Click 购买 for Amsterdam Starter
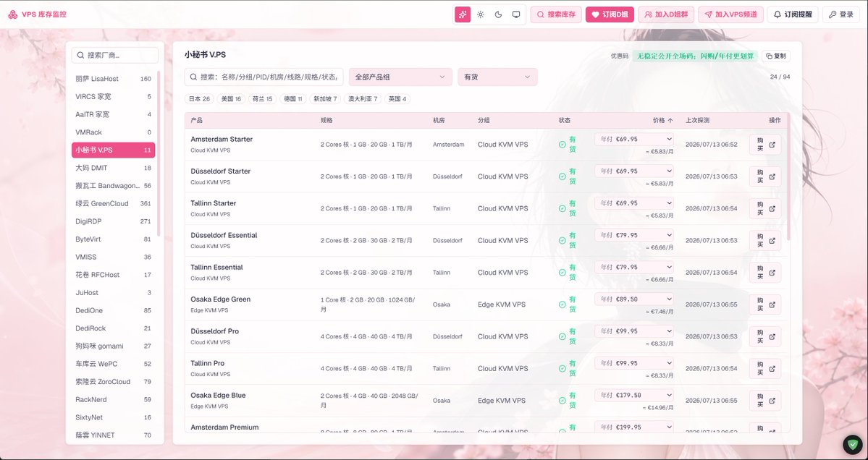 pyautogui.click(x=765, y=145)
